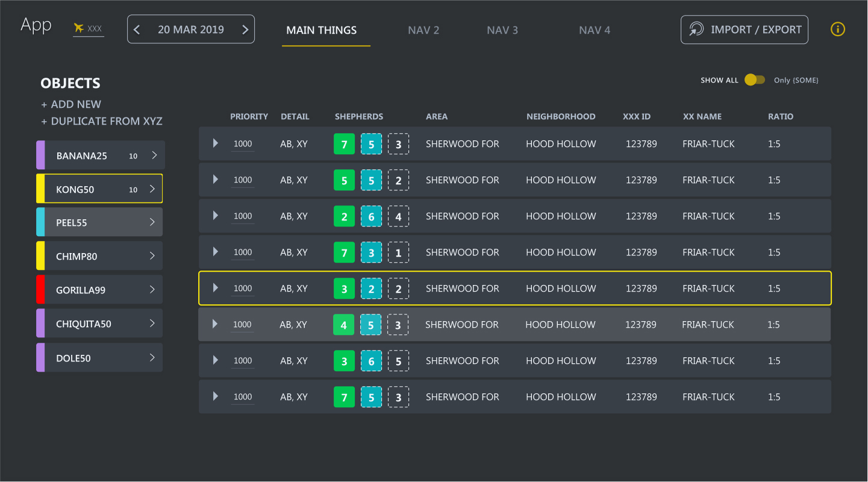Switch to the MAIN THINGS tab

(x=322, y=30)
